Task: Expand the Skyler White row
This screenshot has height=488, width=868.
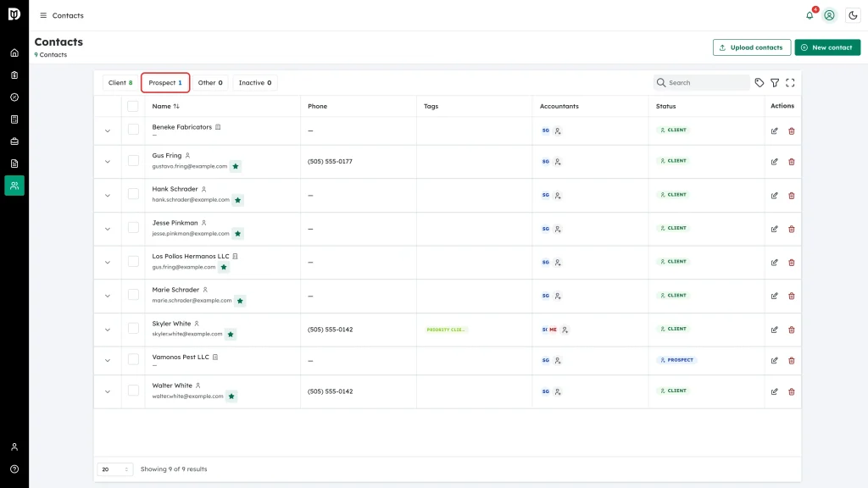Action: [108, 330]
